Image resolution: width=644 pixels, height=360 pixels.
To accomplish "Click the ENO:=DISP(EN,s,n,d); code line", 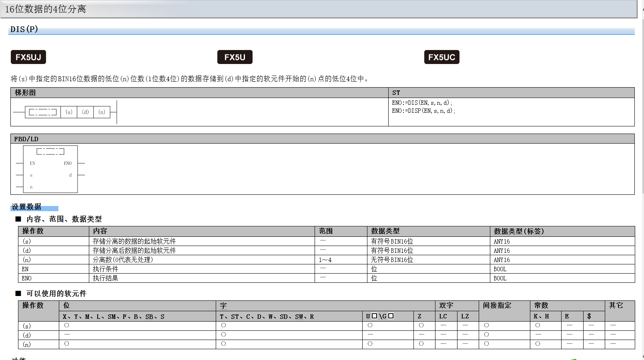I will (423, 111).
